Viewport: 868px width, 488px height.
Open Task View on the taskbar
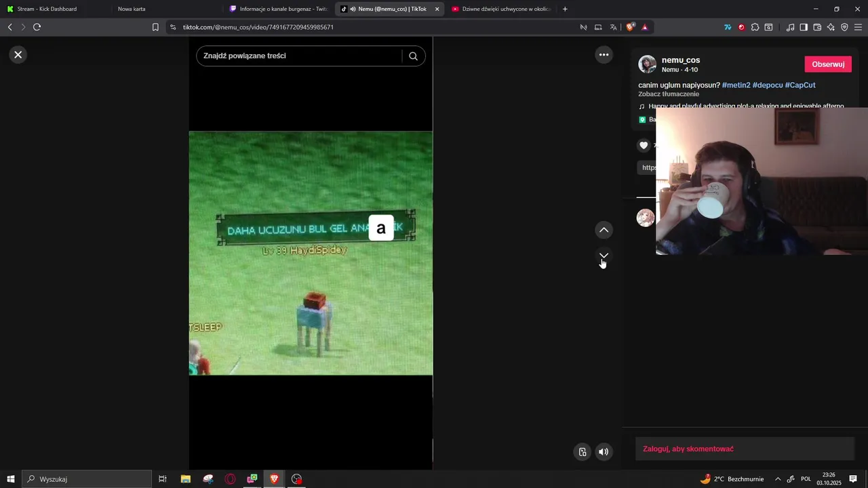[x=163, y=479]
